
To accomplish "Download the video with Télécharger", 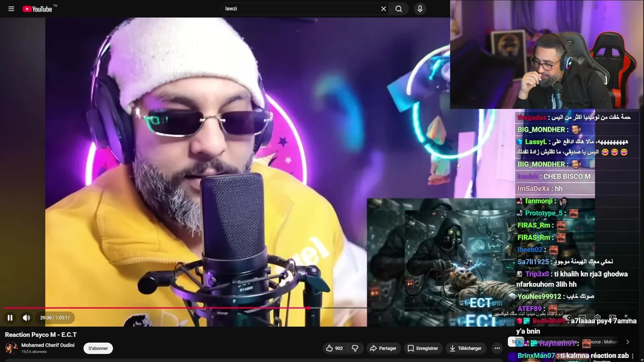I will (x=465, y=348).
